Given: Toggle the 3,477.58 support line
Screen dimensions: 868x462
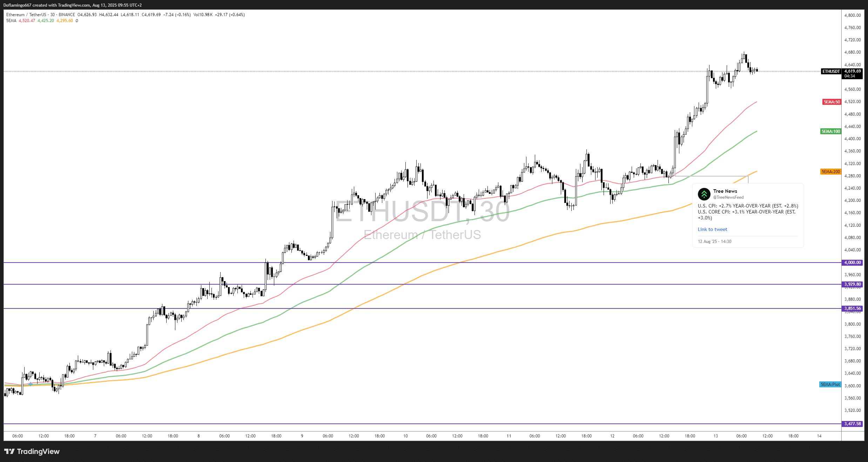Looking at the screenshot, I should tap(852, 423).
